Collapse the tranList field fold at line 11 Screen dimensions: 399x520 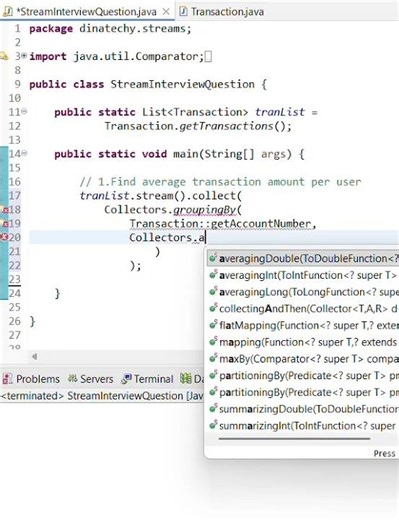click(24, 112)
